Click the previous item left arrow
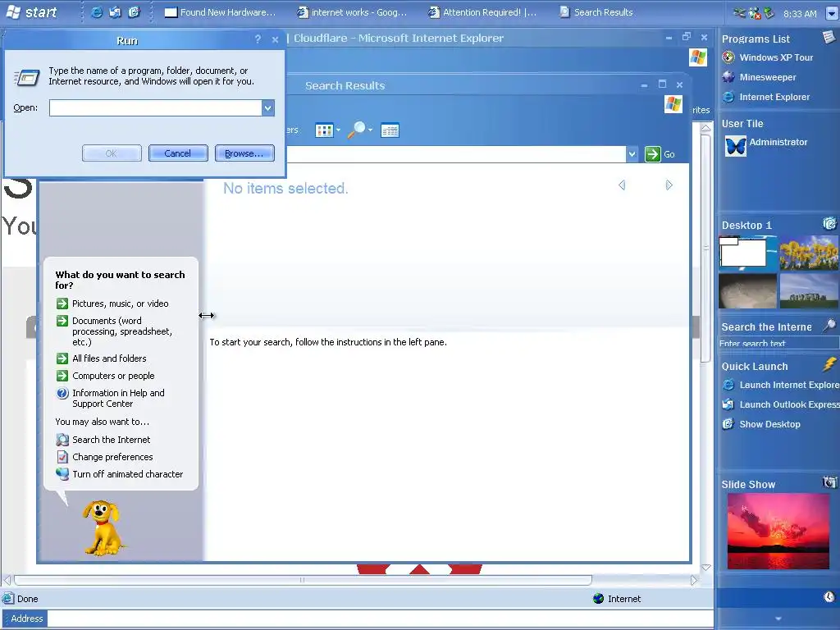Screen dimensions: 840x630 tap(622, 185)
